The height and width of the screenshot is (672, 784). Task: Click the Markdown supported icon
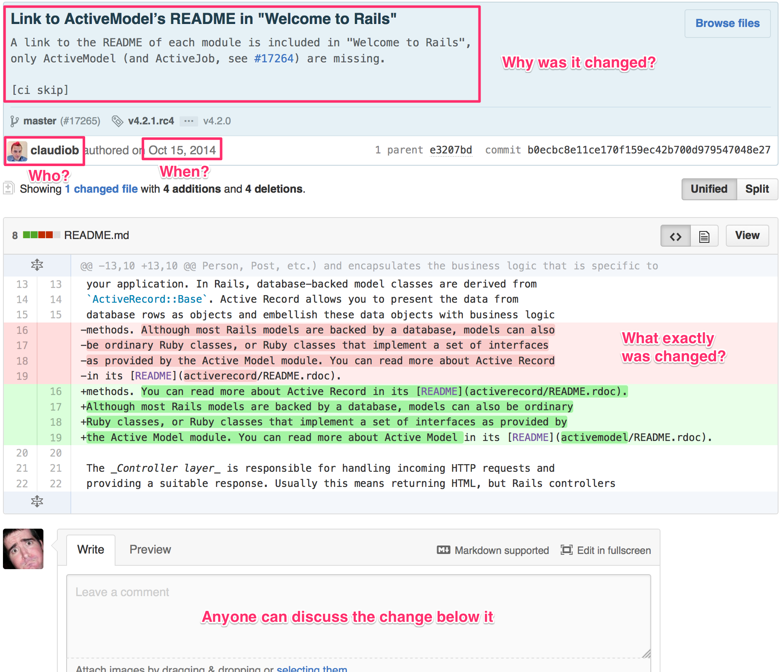point(443,550)
